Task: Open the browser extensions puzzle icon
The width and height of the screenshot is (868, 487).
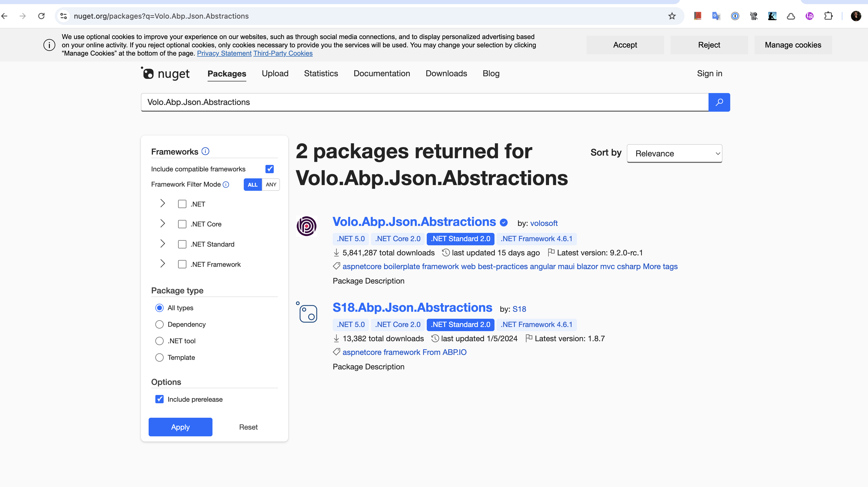Action: 828,16
